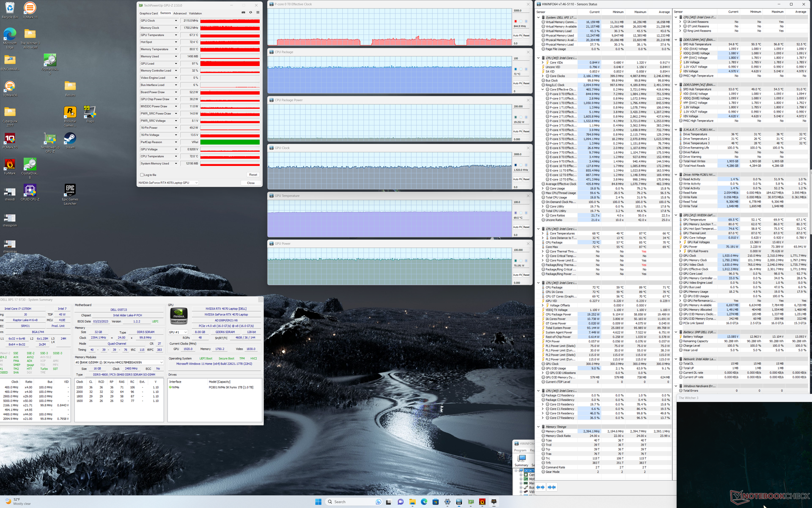Click red color swatch on P-core 0 graph

516,21
